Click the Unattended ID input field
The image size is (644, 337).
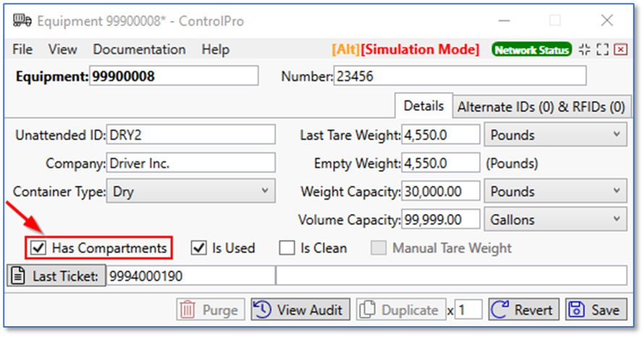[190, 135]
